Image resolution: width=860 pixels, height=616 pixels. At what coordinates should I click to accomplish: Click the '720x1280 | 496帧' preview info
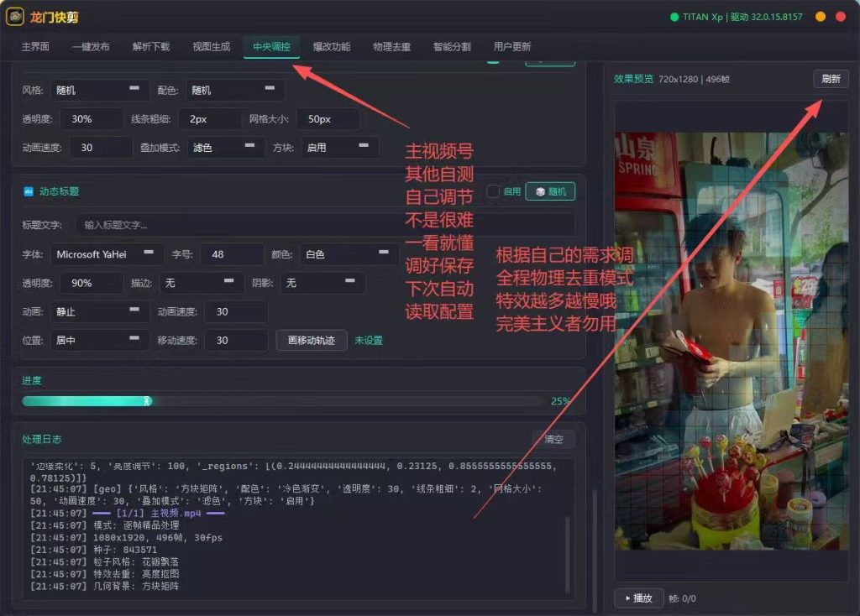694,79
